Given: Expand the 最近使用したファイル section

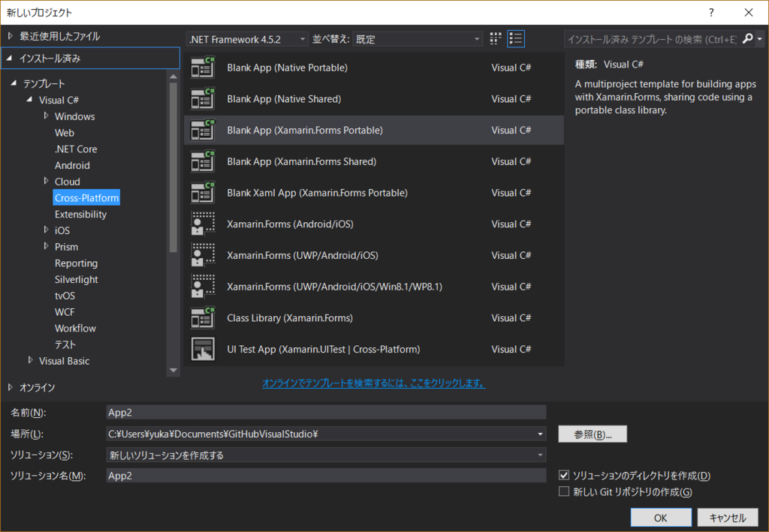Looking at the screenshot, I should coord(11,36).
